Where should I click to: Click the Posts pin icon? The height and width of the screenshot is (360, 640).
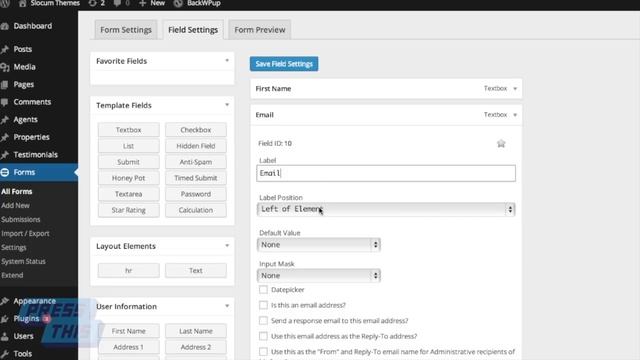(4, 49)
